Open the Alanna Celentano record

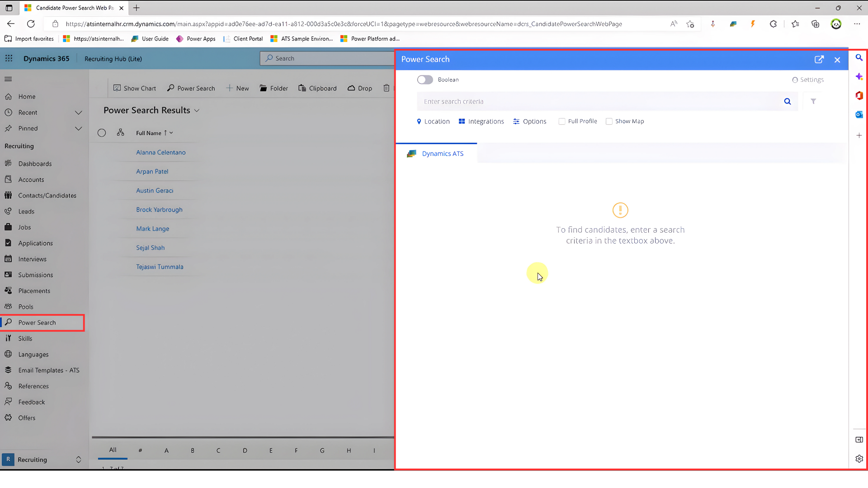coord(161,152)
